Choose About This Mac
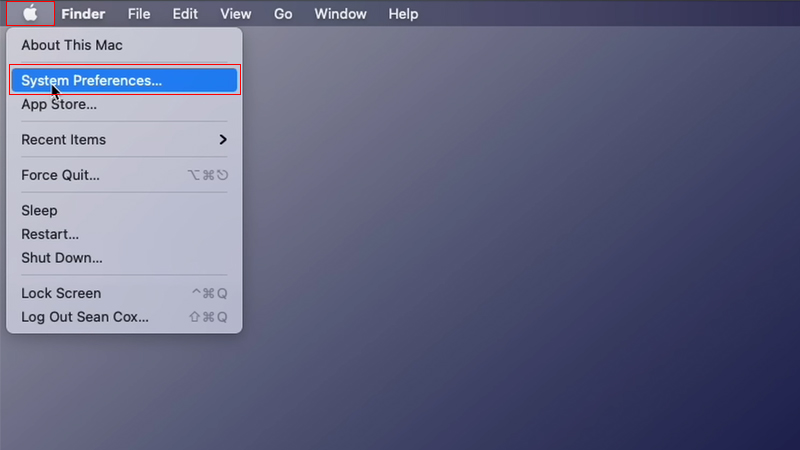Image resolution: width=800 pixels, height=450 pixels. pyautogui.click(x=124, y=45)
